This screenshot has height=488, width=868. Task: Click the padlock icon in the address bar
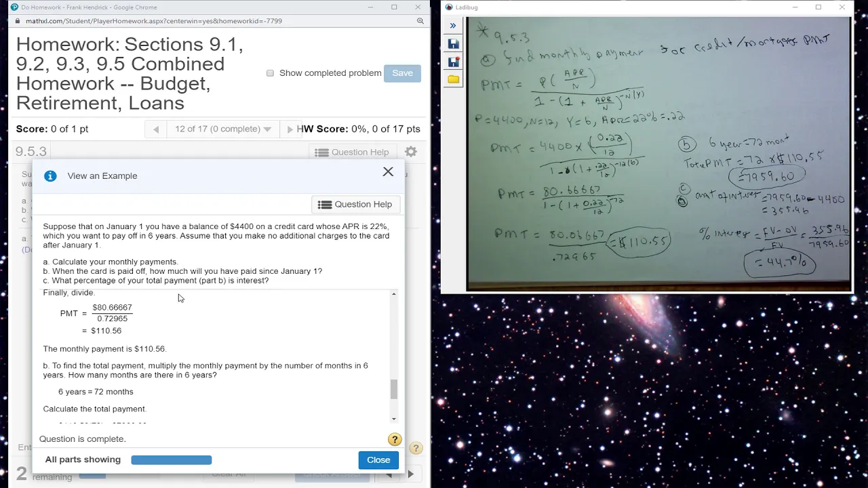[x=17, y=21]
